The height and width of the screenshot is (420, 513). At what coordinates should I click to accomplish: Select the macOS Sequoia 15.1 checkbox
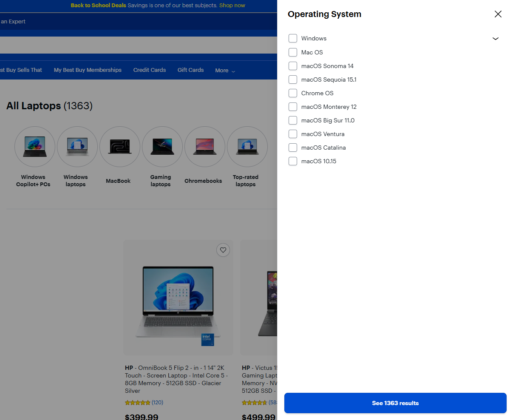[293, 79]
